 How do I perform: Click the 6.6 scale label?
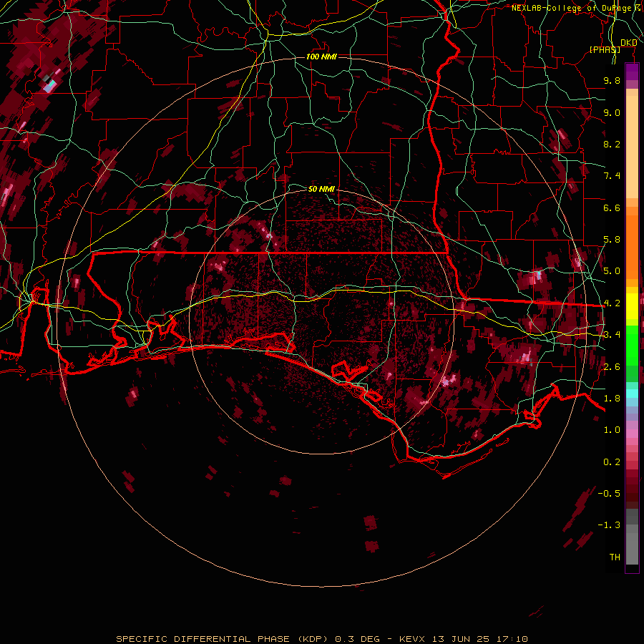[612, 208]
